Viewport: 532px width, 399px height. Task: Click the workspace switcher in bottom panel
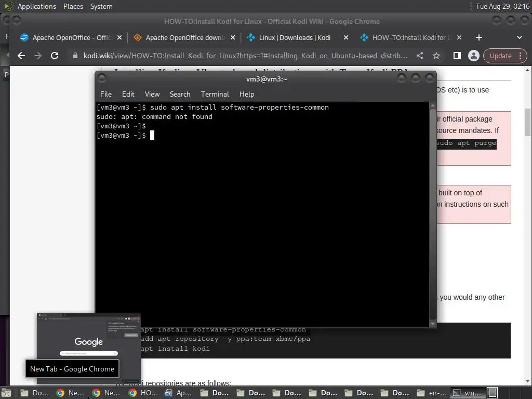(493, 393)
